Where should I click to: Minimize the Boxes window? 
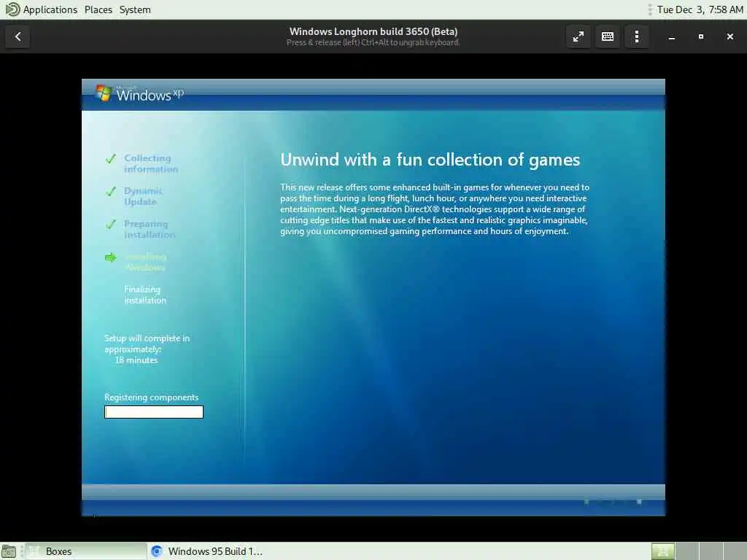coord(672,36)
